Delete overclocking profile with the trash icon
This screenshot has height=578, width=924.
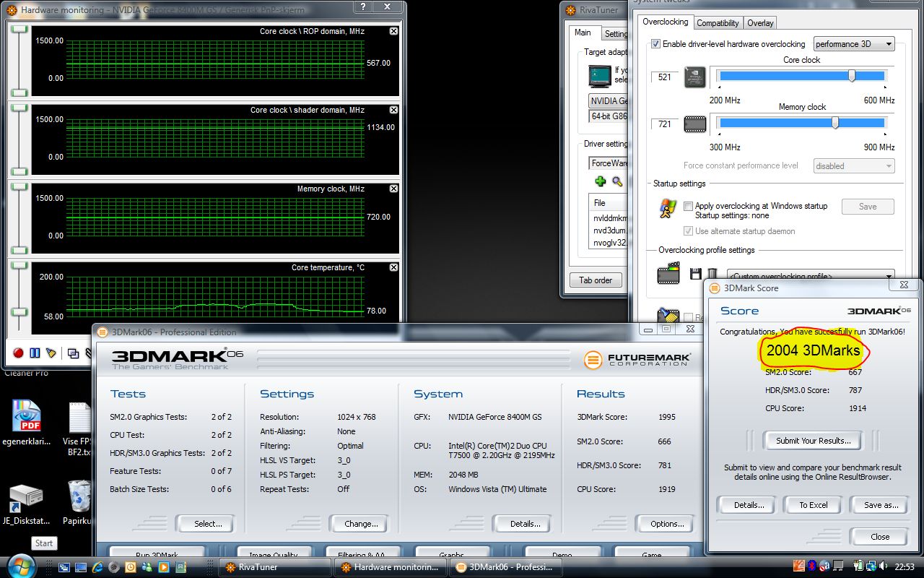(712, 275)
